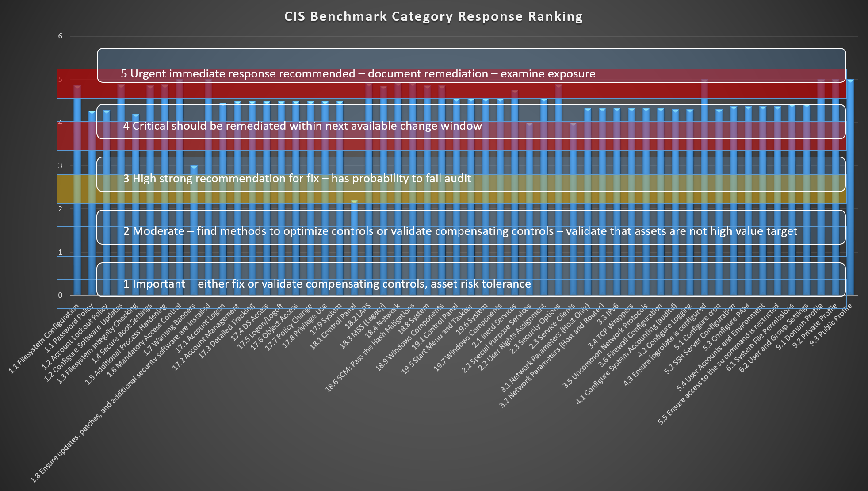The width and height of the screenshot is (868, 491).
Task: Click the y-axis value '2'
Action: pos(60,209)
